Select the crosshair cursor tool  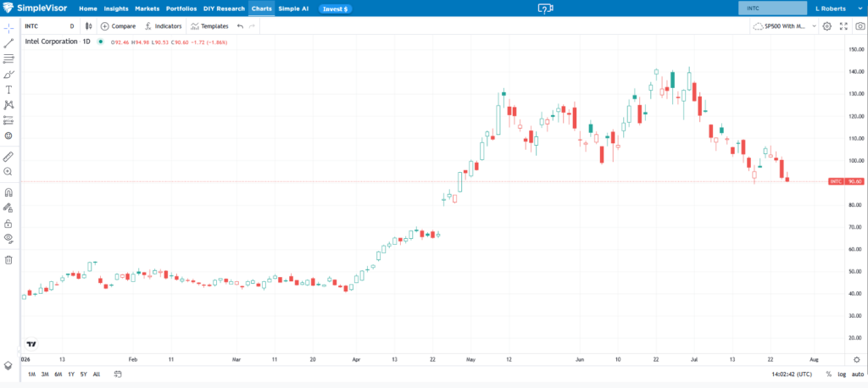tap(8, 28)
